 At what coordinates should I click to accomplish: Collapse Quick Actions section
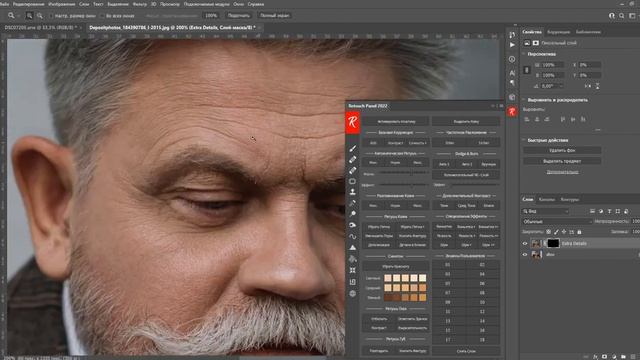click(x=524, y=140)
